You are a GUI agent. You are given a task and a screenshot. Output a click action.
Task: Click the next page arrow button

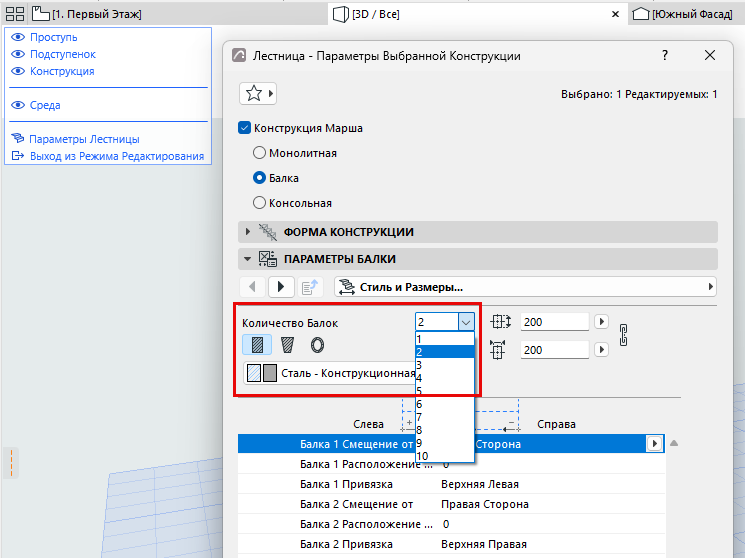click(281, 287)
